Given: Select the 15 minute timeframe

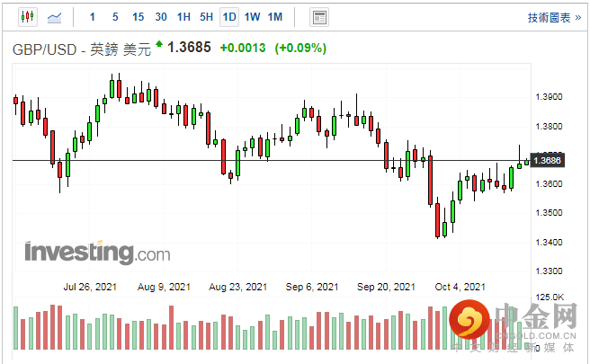Looking at the screenshot, I should click(138, 17).
